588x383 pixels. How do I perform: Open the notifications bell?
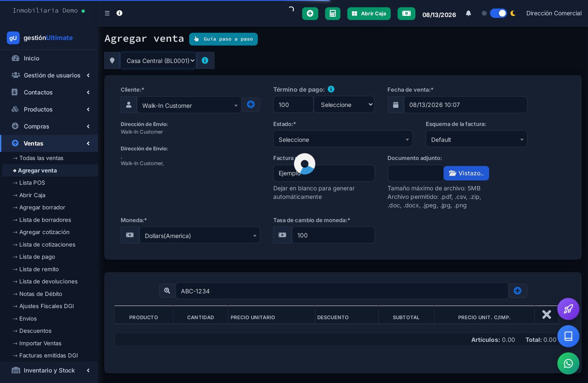468,13
